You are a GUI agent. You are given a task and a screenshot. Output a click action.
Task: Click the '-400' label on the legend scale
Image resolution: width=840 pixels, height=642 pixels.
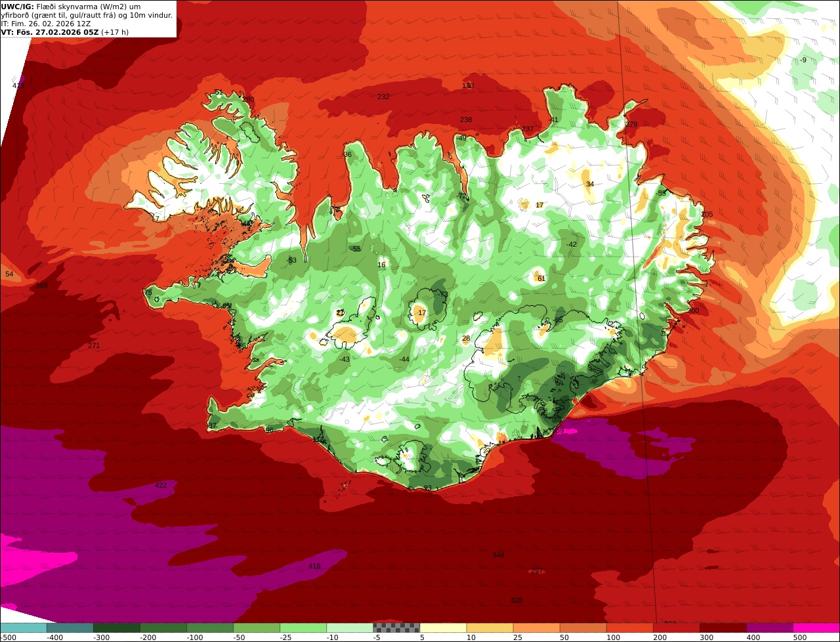pyautogui.click(x=54, y=637)
